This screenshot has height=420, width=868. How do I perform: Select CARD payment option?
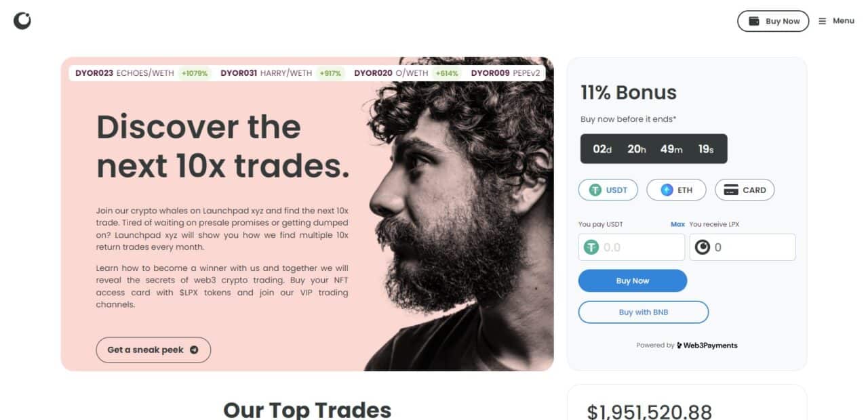[x=745, y=190]
